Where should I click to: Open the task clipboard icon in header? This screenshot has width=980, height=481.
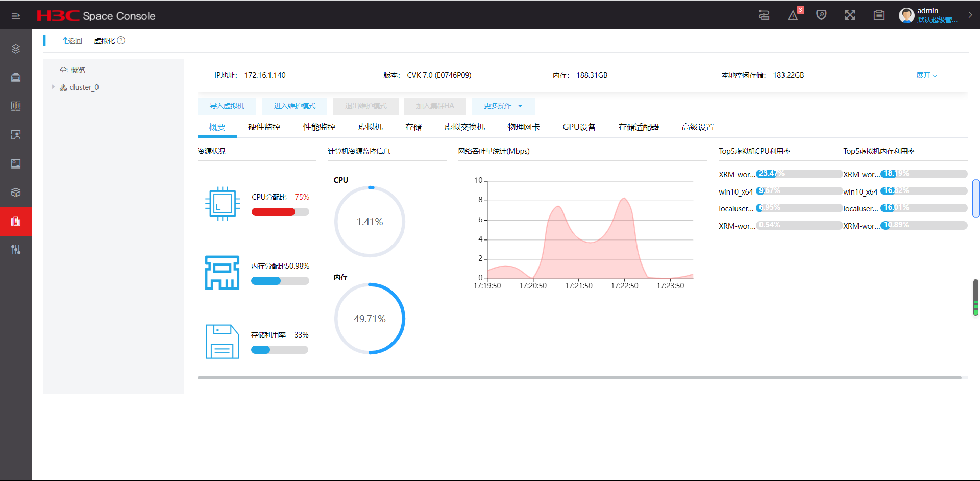(878, 15)
